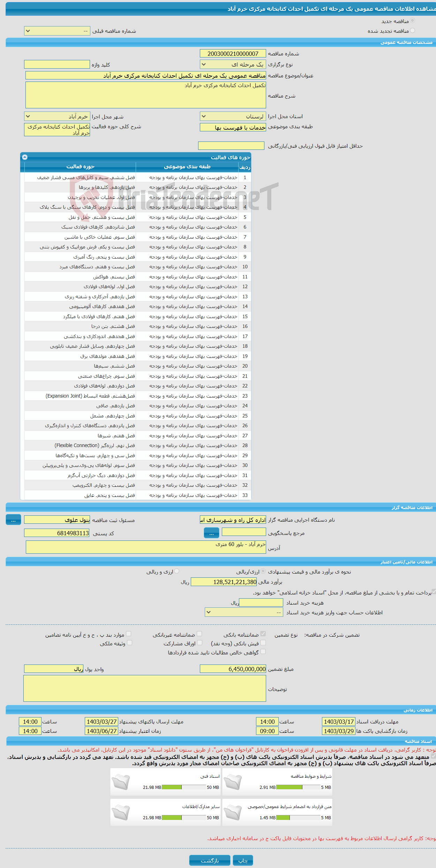Image resolution: width=436 pixels, height=868 pixels.
Task: Click the tender title field
Action: pyautogui.click(x=146, y=75)
